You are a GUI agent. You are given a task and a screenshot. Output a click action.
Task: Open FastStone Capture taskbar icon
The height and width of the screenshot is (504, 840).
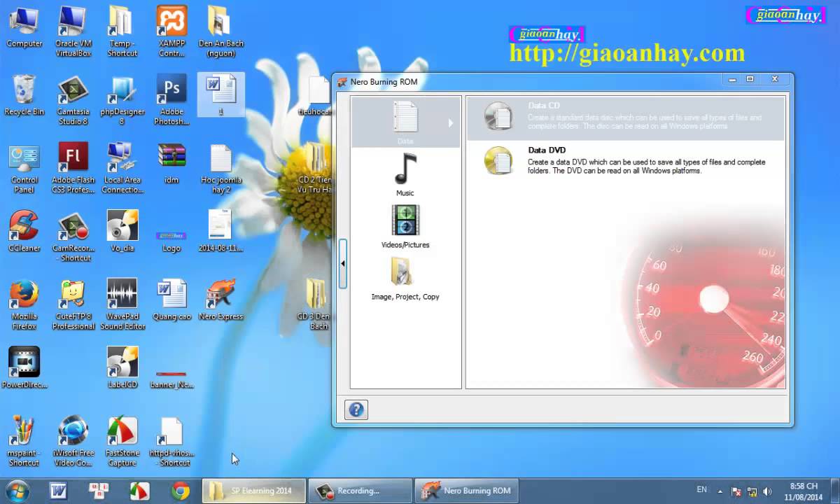click(x=140, y=491)
